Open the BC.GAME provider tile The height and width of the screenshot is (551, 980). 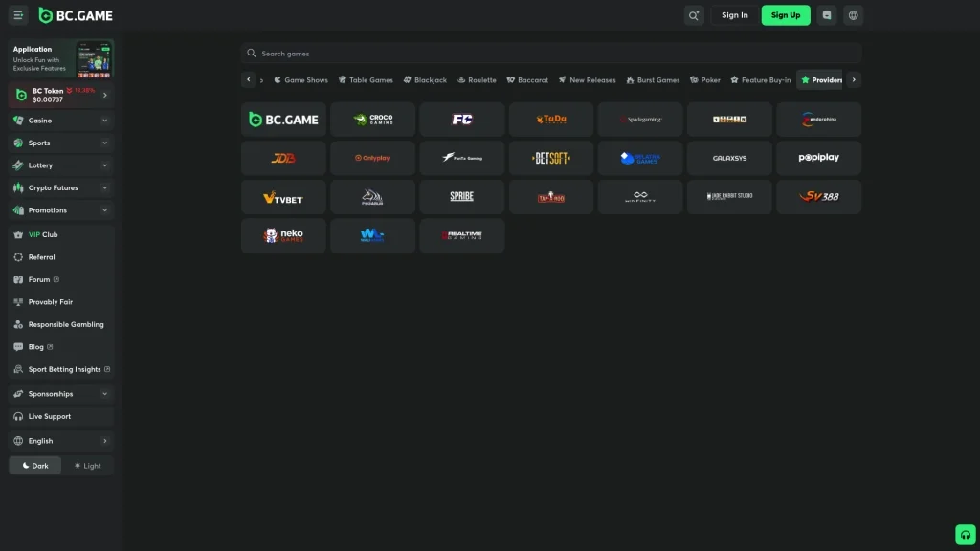(283, 120)
